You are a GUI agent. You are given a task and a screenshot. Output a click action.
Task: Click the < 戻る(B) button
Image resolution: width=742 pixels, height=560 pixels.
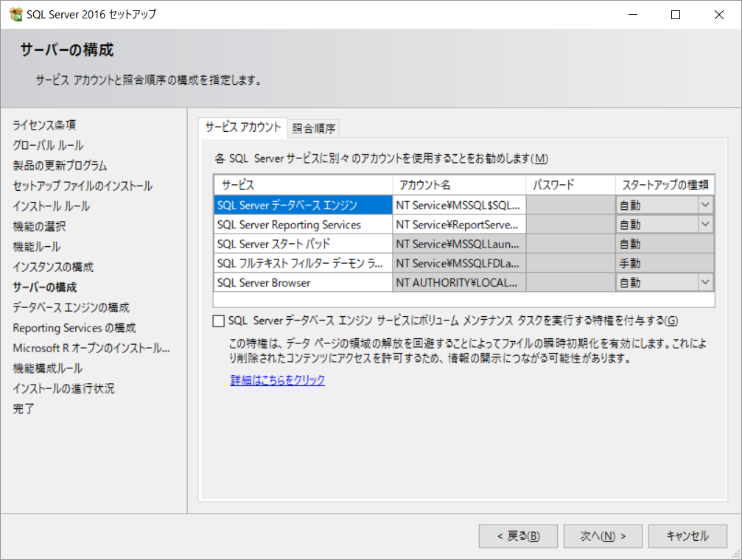[x=518, y=536]
